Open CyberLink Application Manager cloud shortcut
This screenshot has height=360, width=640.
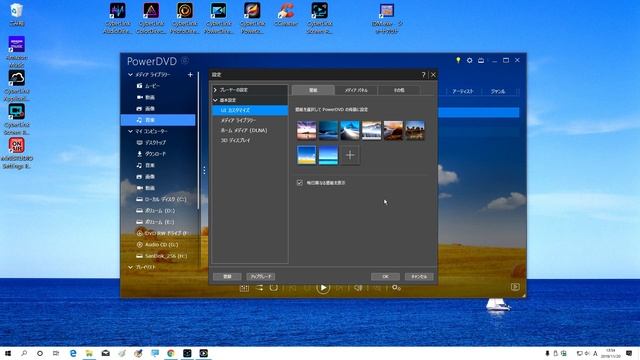tap(17, 86)
